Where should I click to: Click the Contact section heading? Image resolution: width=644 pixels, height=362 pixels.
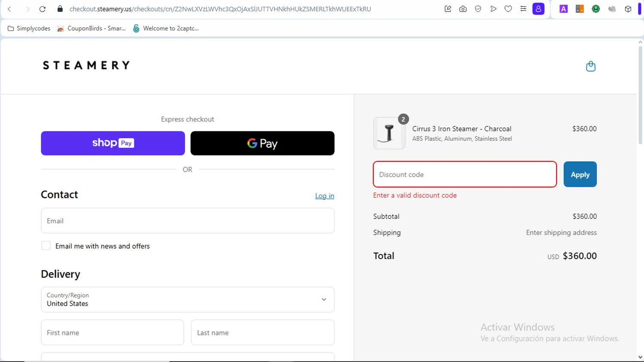coord(59,195)
